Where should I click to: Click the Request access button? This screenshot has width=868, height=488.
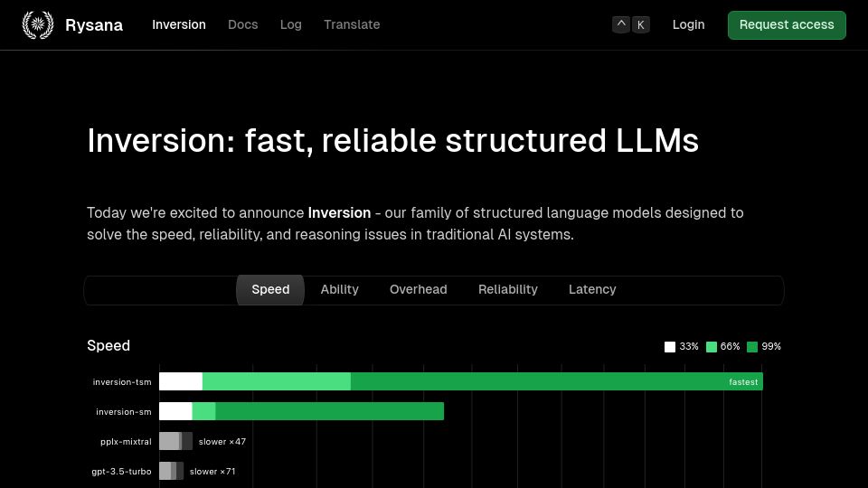pos(787,25)
